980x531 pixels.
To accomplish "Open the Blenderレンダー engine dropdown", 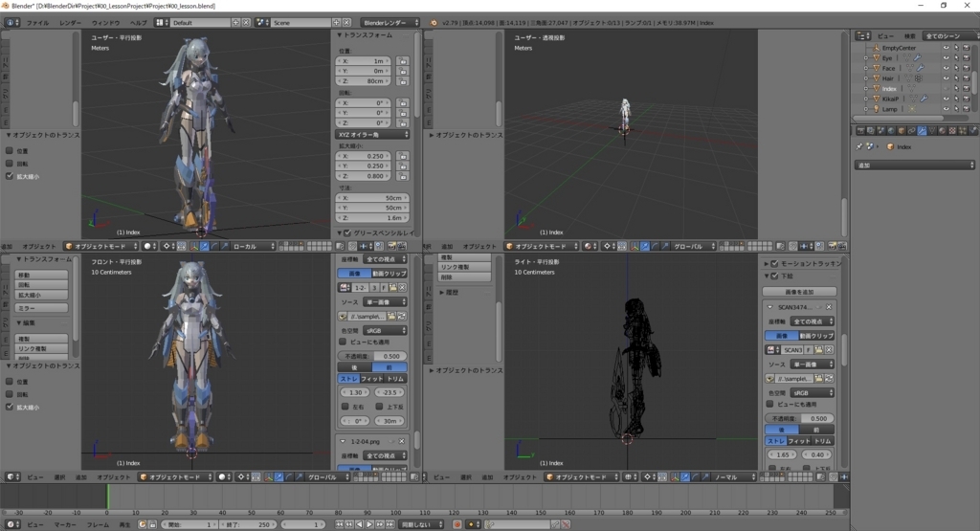I will [x=390, y=23].
